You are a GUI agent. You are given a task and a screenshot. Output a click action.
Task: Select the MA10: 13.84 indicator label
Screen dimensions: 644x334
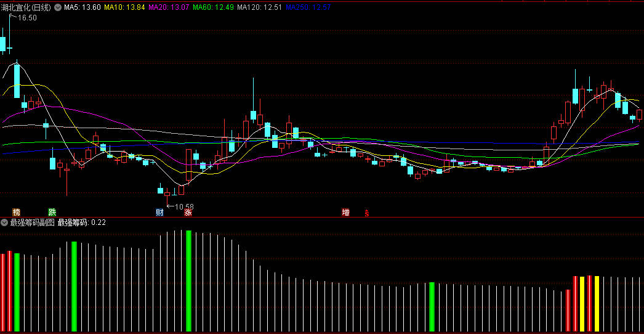124,7
